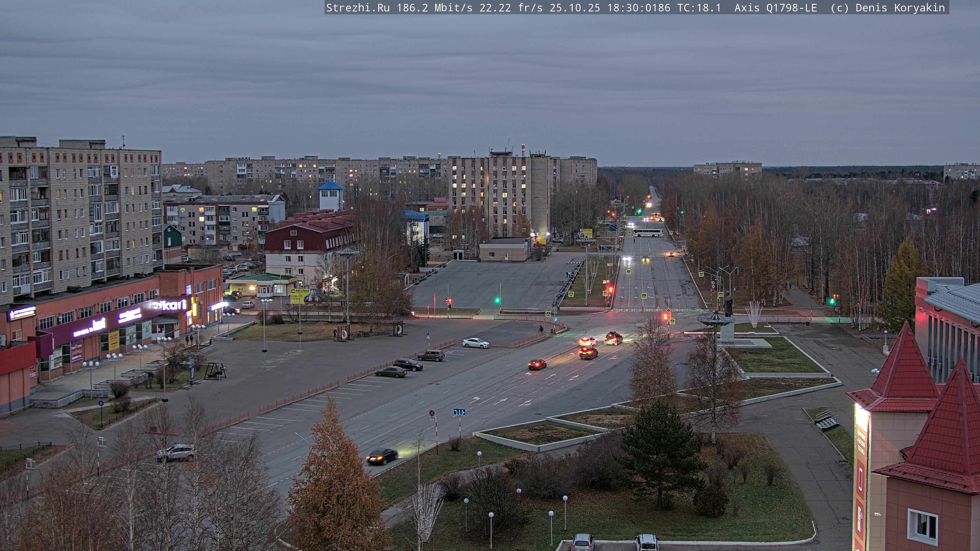Click the Strezhi.Ru text in overlay
The height and width of the screenshot is (551, 980).
coord(358,8)
